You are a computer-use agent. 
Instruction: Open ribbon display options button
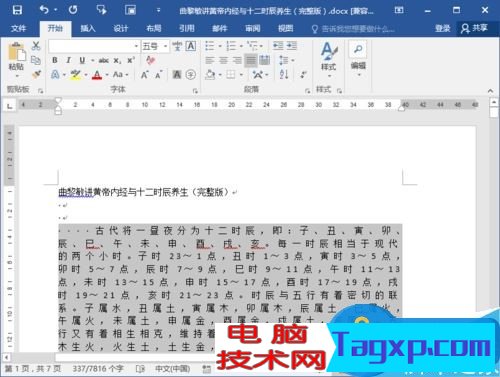[399, 10]
